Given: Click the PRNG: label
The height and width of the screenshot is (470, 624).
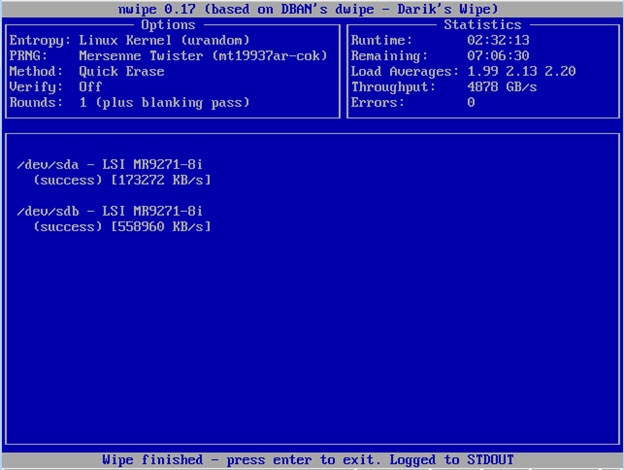Looking at the screenshot, I should coord(28,56).
